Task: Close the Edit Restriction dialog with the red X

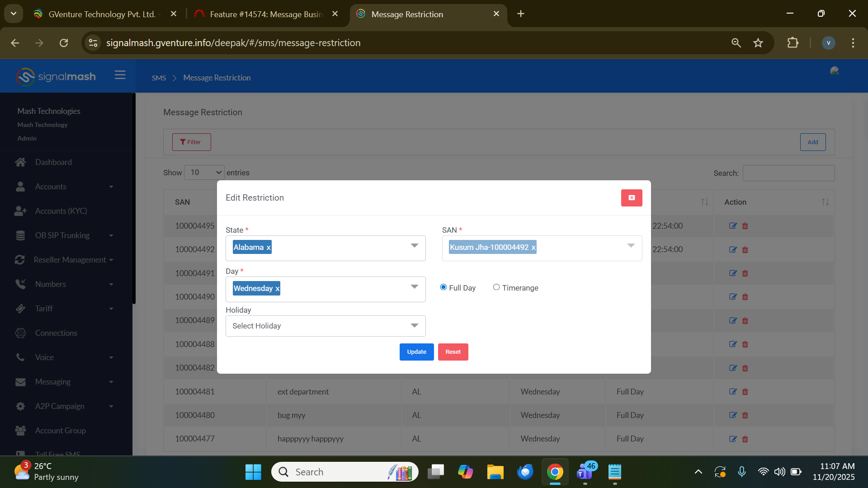Action: [x=632, y=198]
